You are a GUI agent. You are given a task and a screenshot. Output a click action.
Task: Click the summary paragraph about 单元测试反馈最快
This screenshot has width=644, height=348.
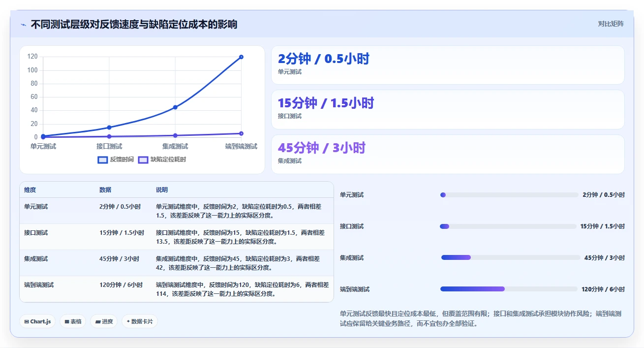pyautogui.click(x=481, y=318)
